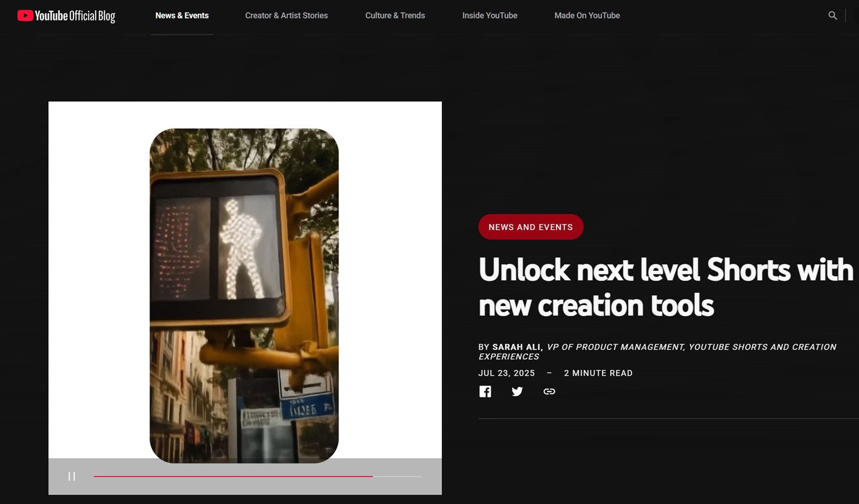Screen dimensions: 859x504
Task: Seek on the red video progress bar
Action: point(257,476)
